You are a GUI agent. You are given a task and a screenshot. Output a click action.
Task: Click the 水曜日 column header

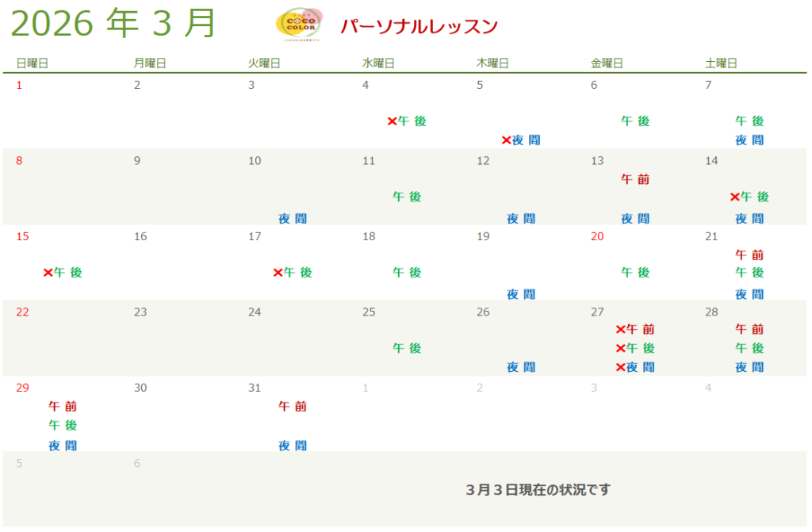pos(378,63)
